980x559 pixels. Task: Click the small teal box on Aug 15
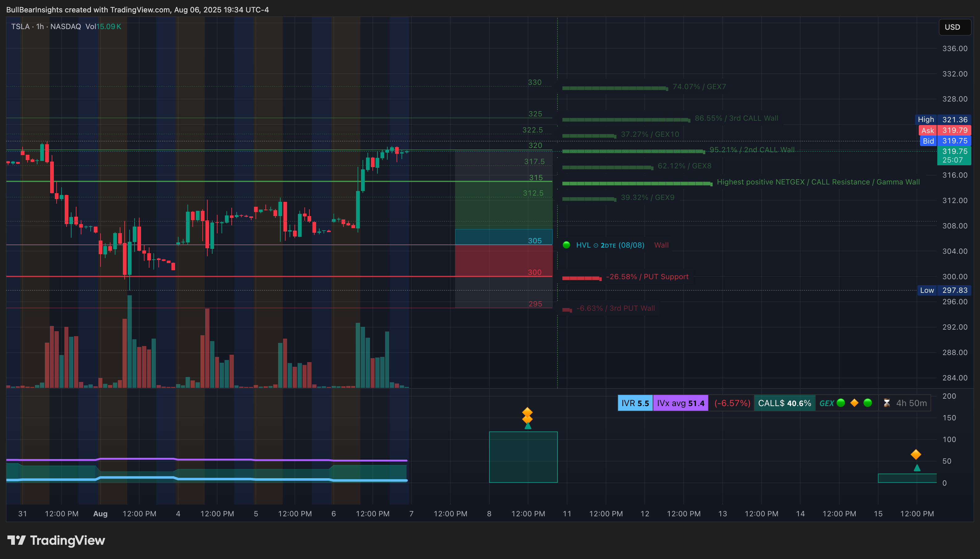(x=907, y=478)
